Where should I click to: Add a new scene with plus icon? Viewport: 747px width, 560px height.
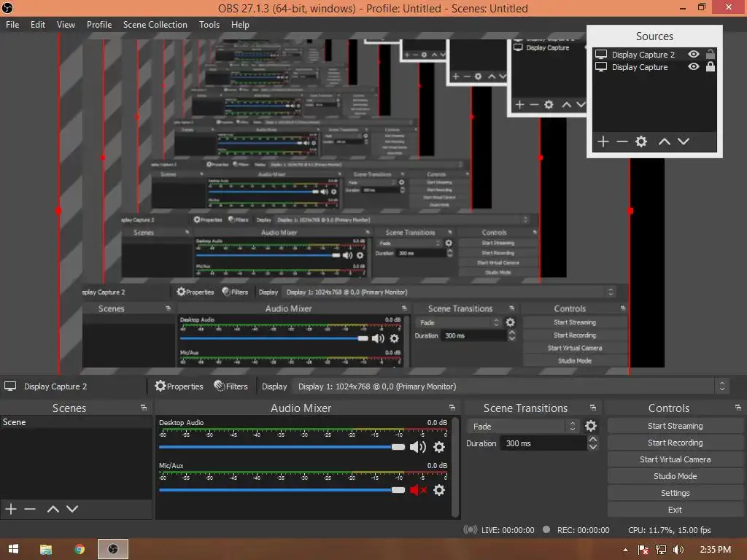(x=10, y=509)
